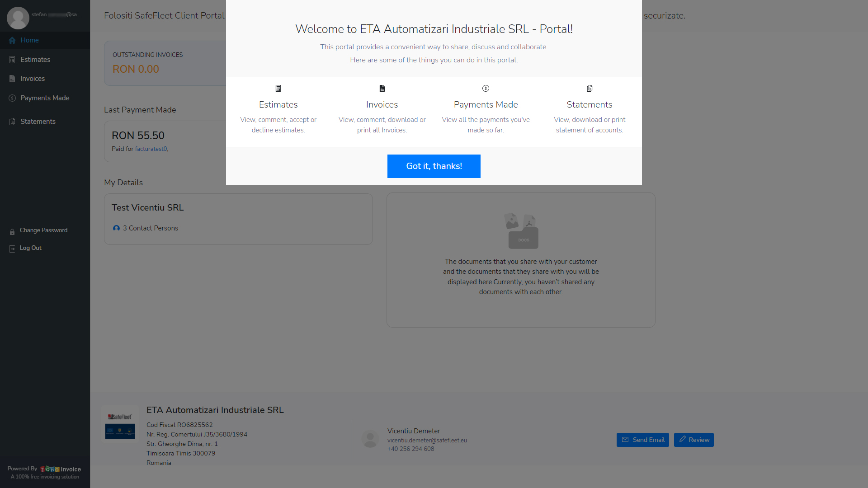Click the profile avatar at top left
The image size is (868, 488).
coord(18,17)
